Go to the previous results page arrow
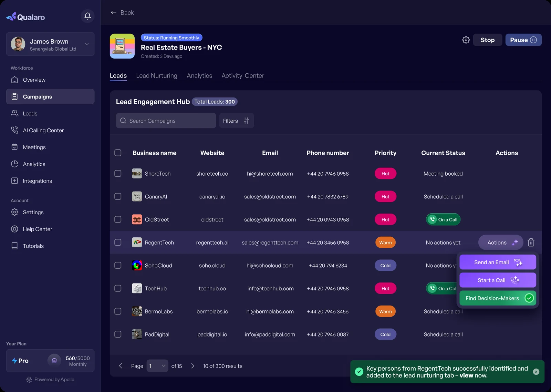 [121, 366]
